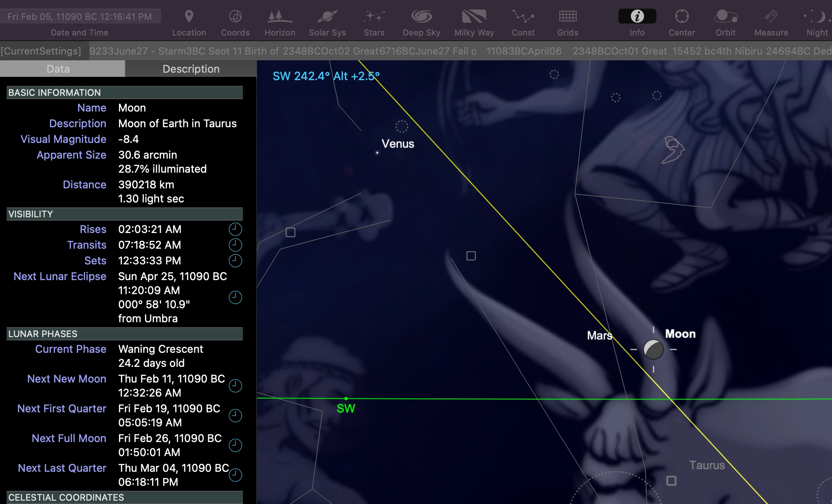832x504 pixels.
Task: Click the VISIBILITY section header
Action: click(125, 214)
